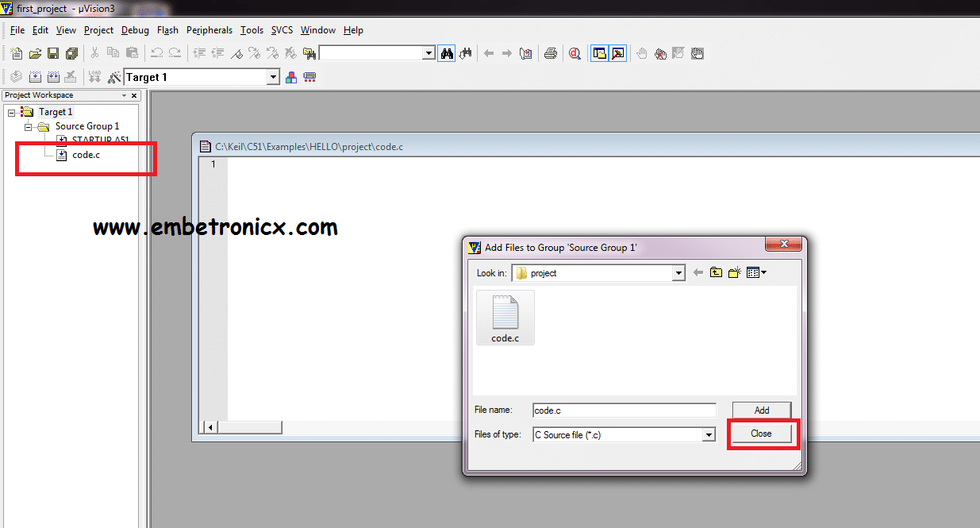Click the Up One Level folder icon
Screen dimensions: 980x528
coord(716,272)
